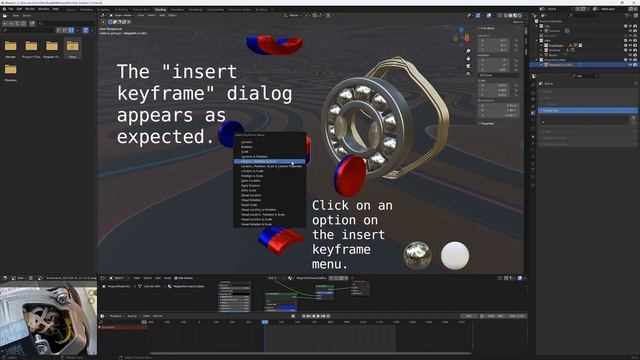The image size is (640, 360).
Task: Pick Visual Scale keyframe option
Action: (x=249, y=205)
